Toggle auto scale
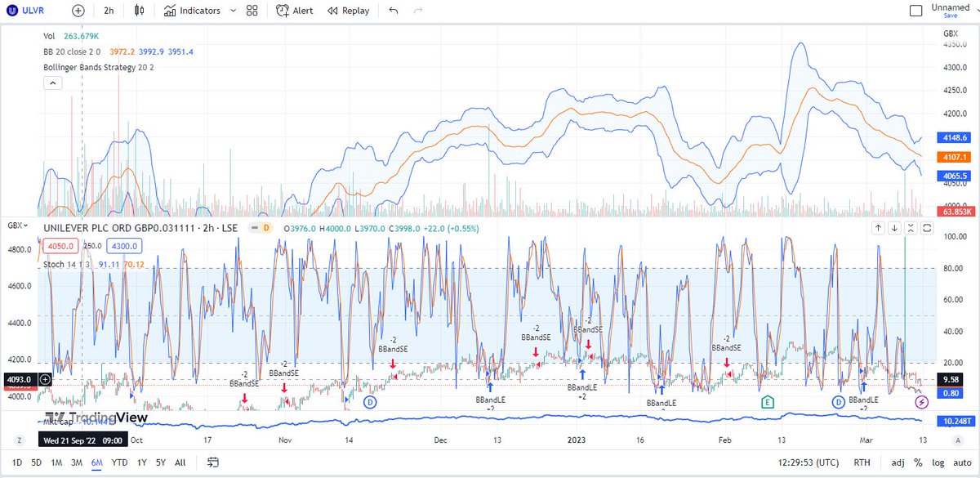Image resolution: width=980 pixels, height=478 pixels. (x=960, y=462)
